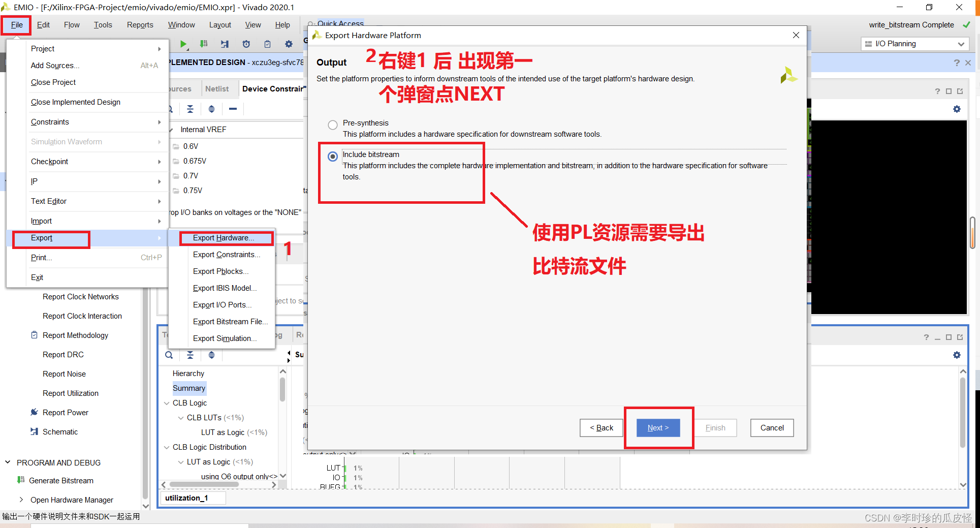Collapse all in Device Constraints toolbar

pos(190,109)
